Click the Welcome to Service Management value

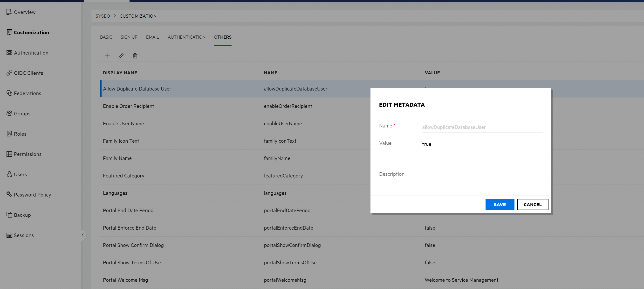[x=461, y=280]
